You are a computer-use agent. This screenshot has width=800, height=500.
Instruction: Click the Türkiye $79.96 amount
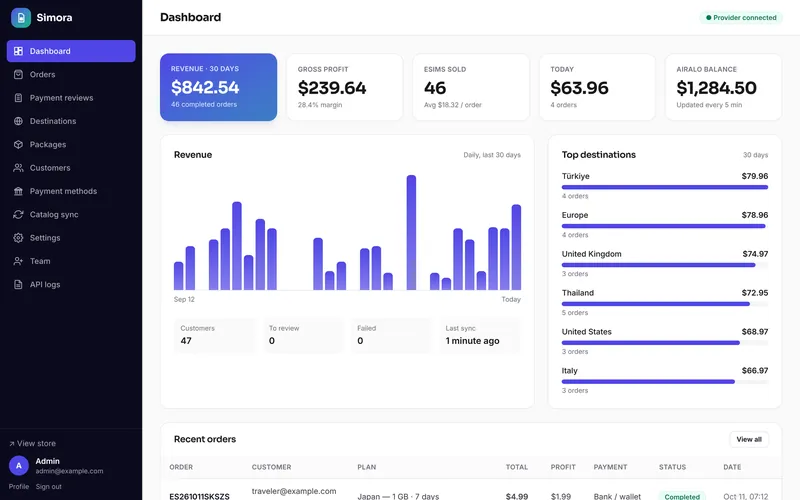point(755,176)
